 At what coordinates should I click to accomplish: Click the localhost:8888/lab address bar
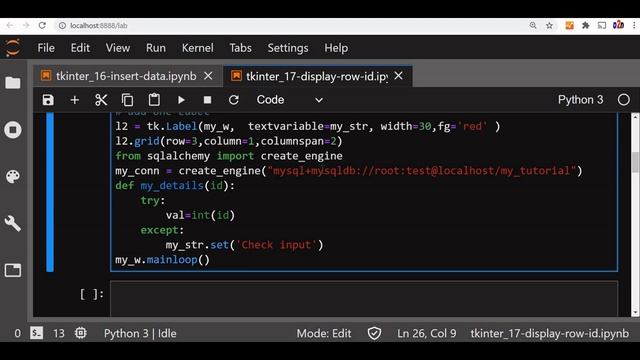[x=98, y=25]
